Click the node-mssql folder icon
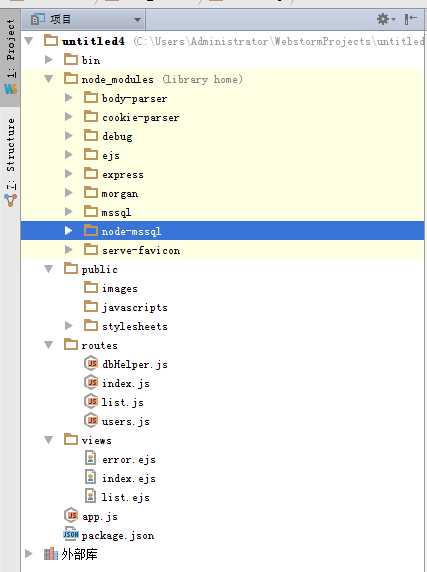The width and height of the screenshot is (427, 572). click(x=91, y=230)
